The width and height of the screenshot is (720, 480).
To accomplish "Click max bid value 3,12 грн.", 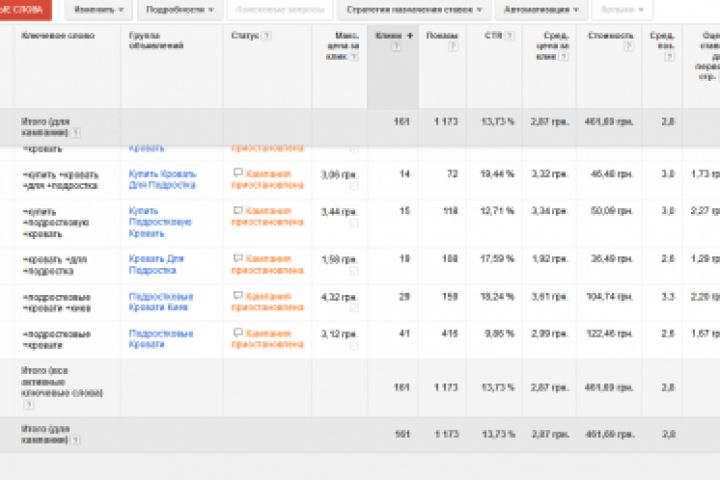I will click(x=339, y=334).
